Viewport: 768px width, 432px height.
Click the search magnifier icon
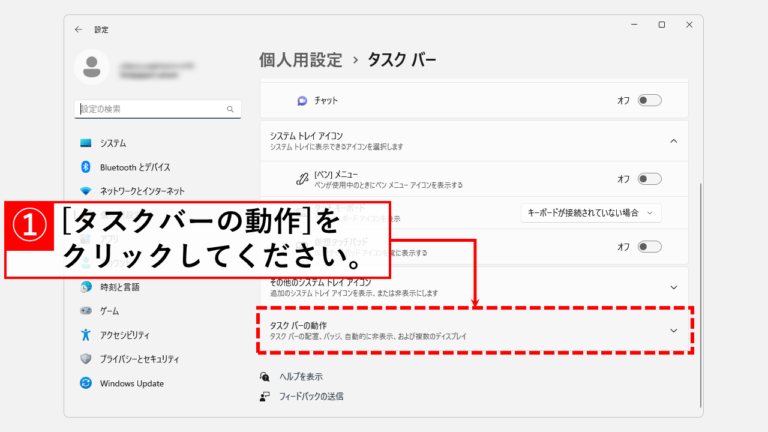230,109
